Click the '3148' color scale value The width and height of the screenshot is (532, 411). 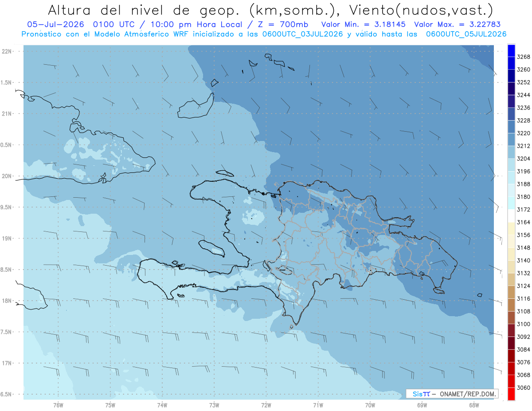(524, 248)
